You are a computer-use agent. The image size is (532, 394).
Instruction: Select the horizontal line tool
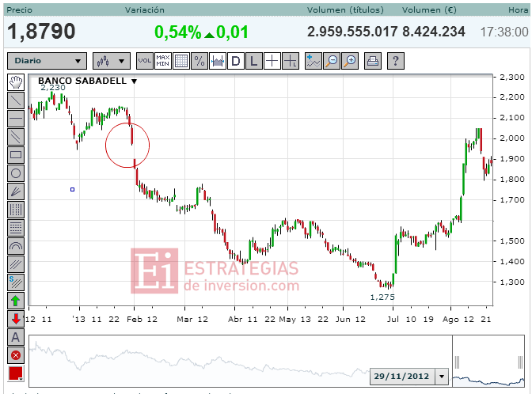click(16, 119)
